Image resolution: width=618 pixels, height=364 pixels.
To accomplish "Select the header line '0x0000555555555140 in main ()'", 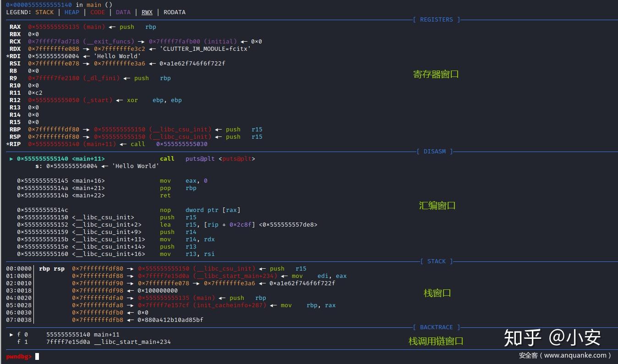I will point(59,5).
